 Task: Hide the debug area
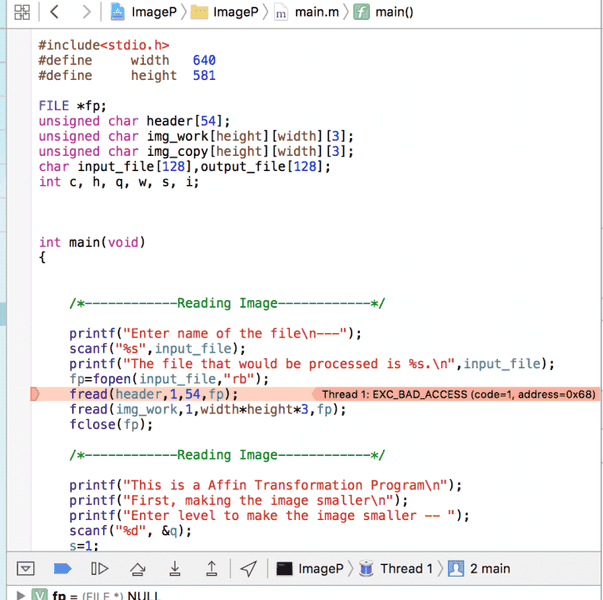pos(26,568)
